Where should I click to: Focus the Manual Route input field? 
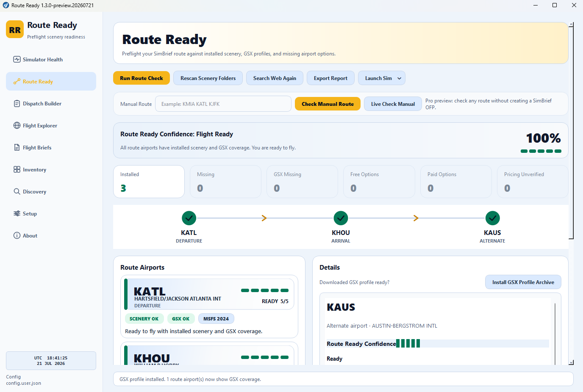click(x=223, y=104)
